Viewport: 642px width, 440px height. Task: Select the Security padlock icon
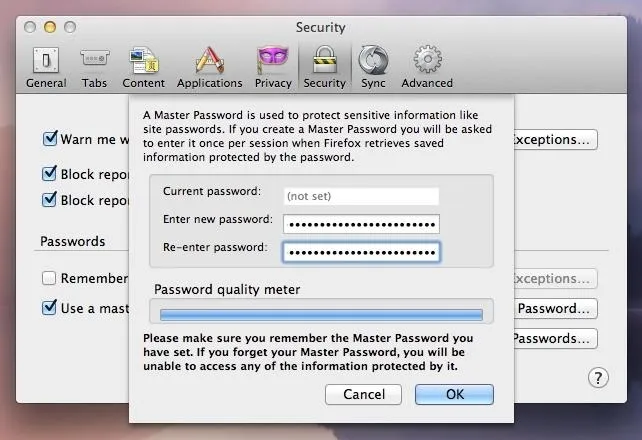coord(324,60)
